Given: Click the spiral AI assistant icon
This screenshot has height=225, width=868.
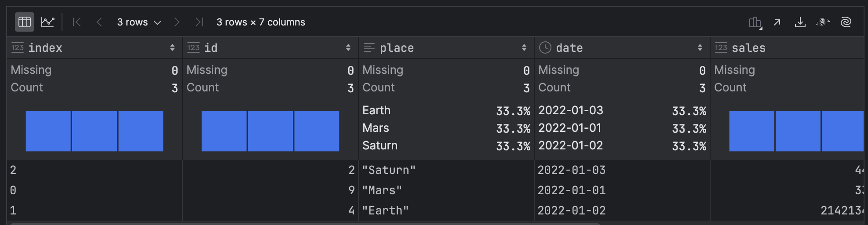Looking at the screenshot, I should [x=846, y=22].
